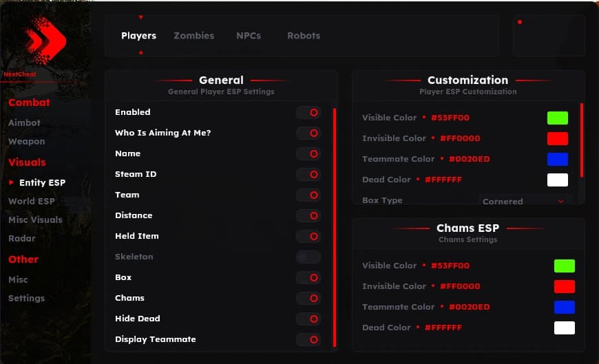
Task: Click the chevron arrow of Box Type dropdown
Action: pyautogui.click(x=560, y=202)
